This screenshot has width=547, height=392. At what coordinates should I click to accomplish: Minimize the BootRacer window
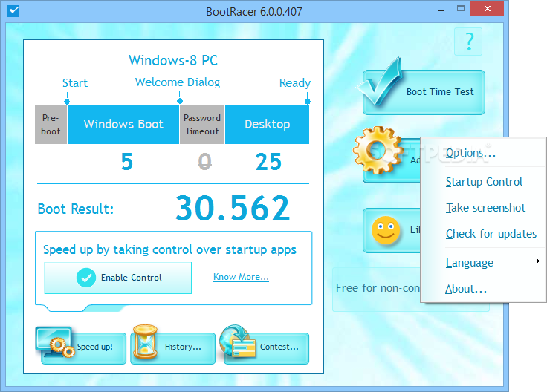(441, 10)
